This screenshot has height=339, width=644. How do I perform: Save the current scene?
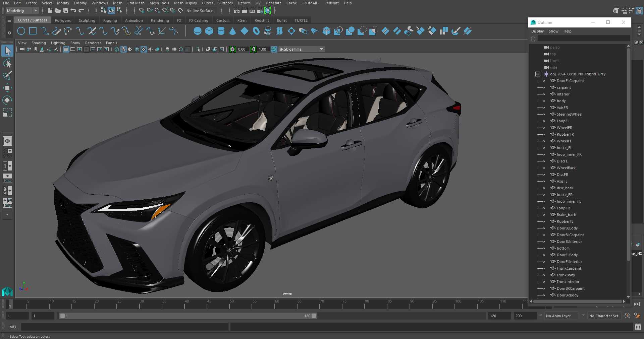tap(66, 11)
